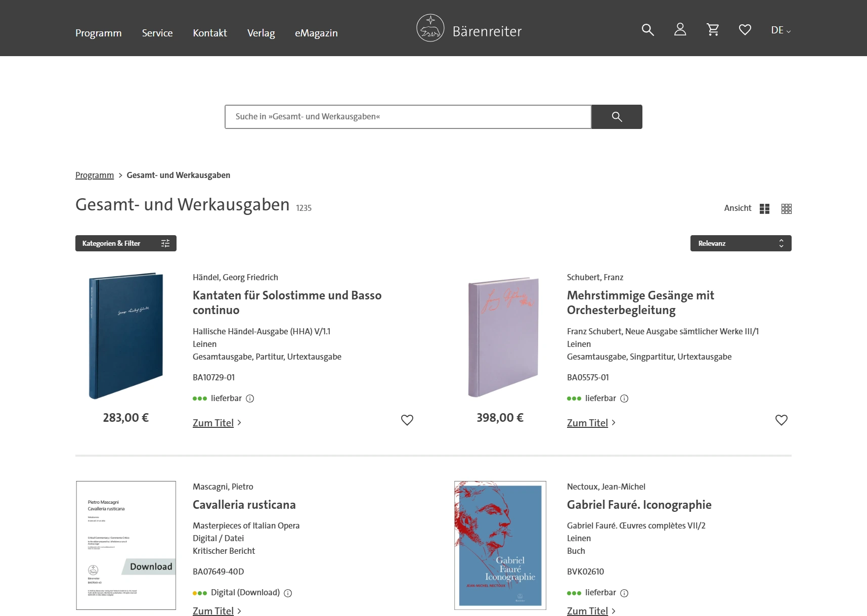Click Gabriel Fauré. Œuvres complètes VII/2 text
The width and height of the screenshot is (867, 616).
636,525
